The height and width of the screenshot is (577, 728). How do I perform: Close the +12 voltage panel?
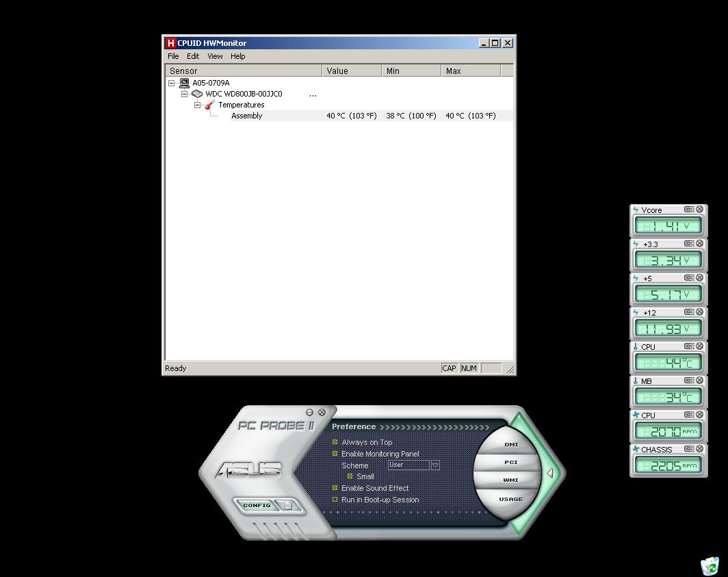pyautogui.click(x=699, y=312)
